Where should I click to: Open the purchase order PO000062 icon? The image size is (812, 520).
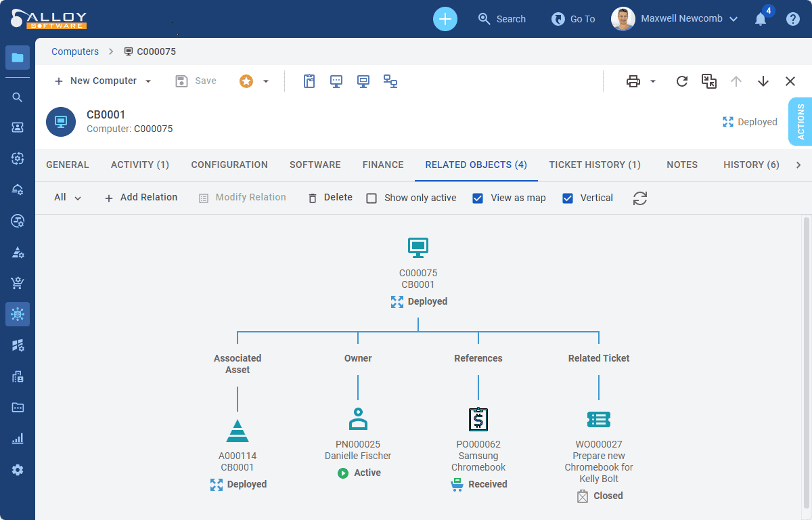(478, 420)
